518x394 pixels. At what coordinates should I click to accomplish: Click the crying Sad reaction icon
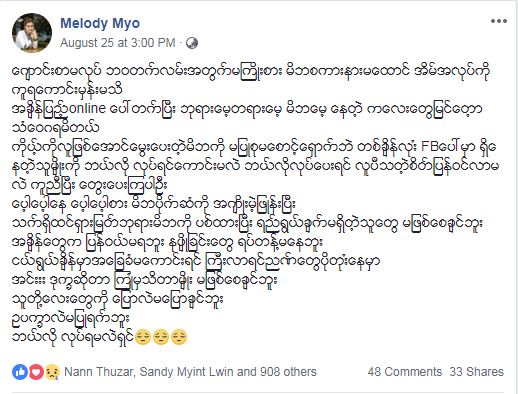click(52, 372)
